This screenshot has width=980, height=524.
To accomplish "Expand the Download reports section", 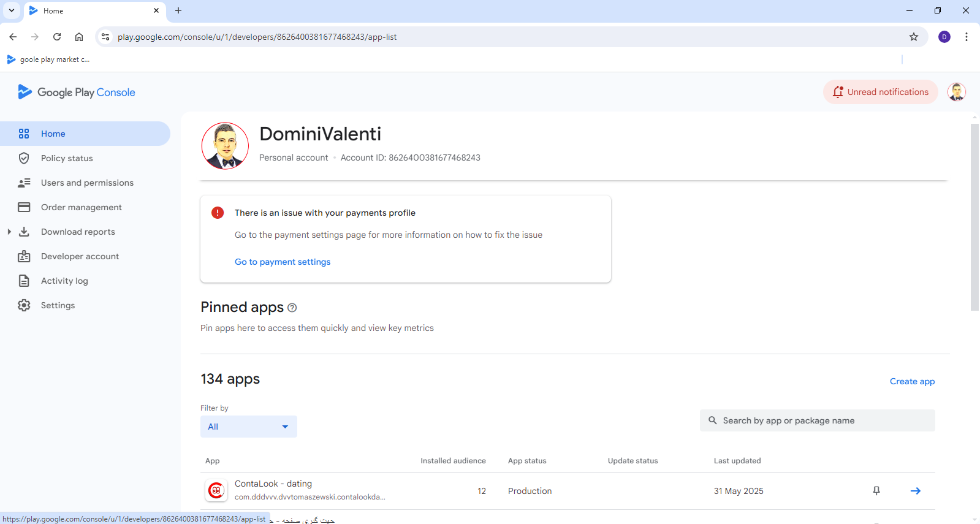I will click(x=9, y=232).
